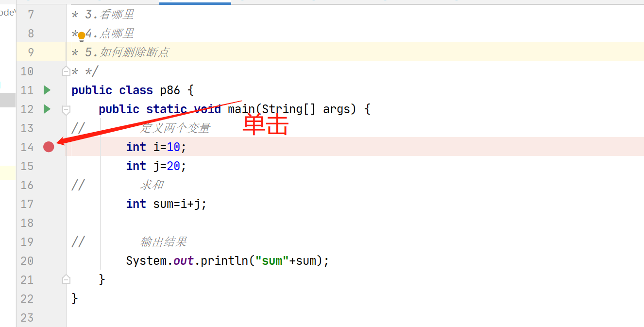Click the italic out field on line 20
This screenshot has height=327, width=644.
[184, 261]
